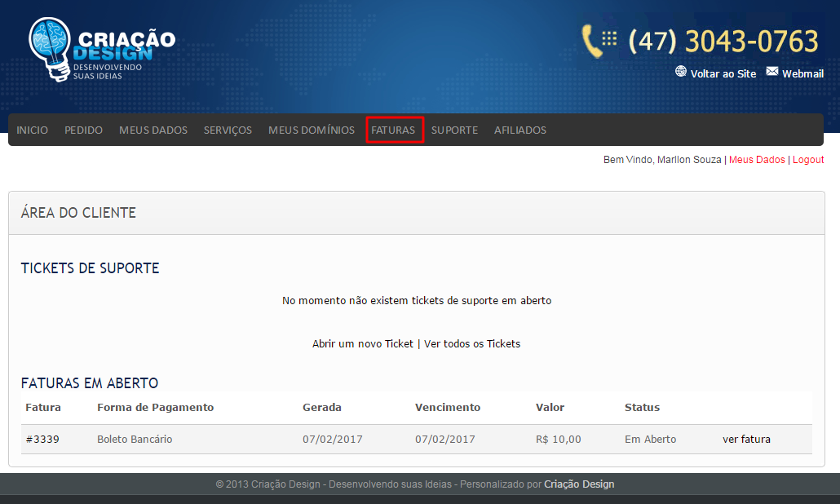Log out using the Logout link
840x504 pixels.
pos(808,160)
